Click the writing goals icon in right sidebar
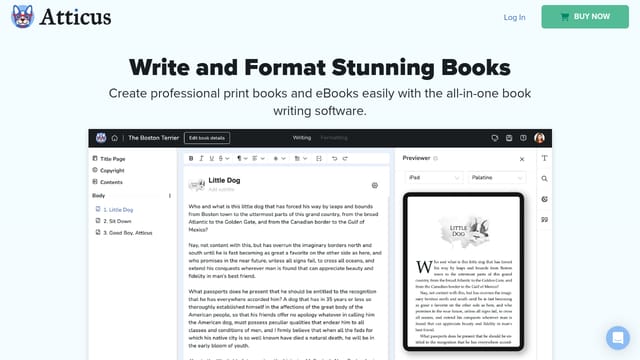The image size is (640, 360). (x=544, y=199)
